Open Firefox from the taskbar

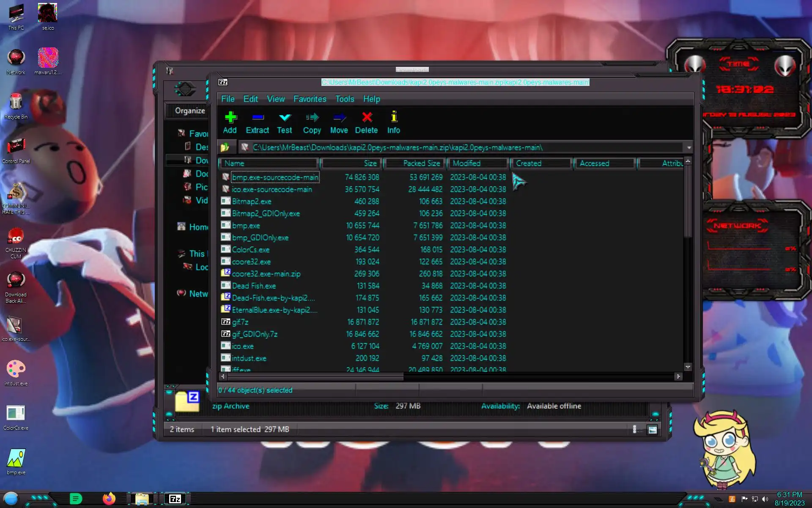(109, 499)
